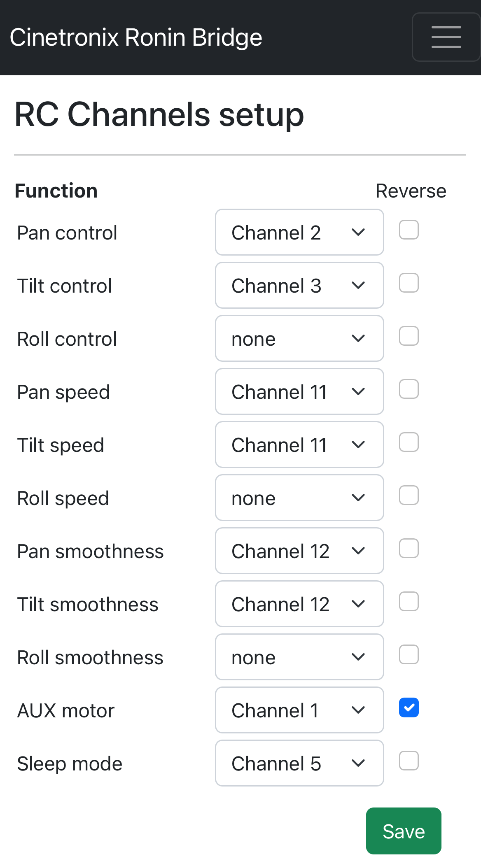Viewport: 481px width, 868px height.
Task: Tick the Tilt control reverse checkbox
Action: pos(409,283)
